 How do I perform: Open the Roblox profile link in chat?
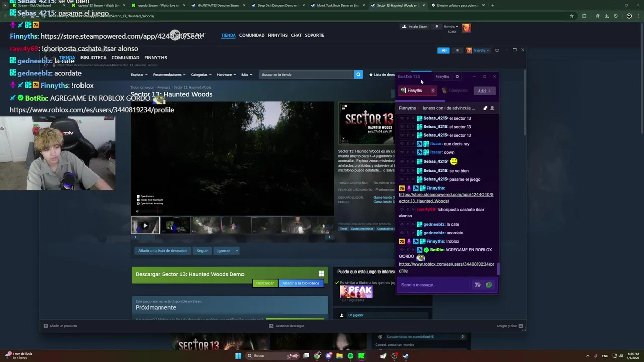(446, 267)
